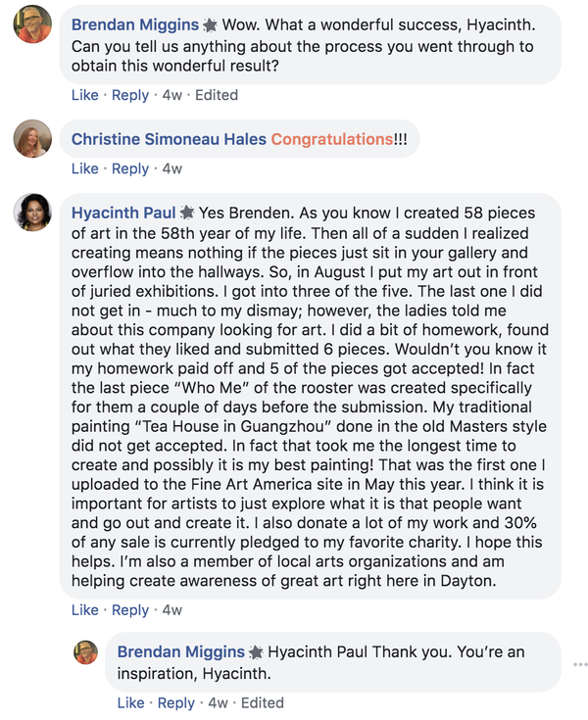Click the highlighted Congratulations text

tap(331, 139)
